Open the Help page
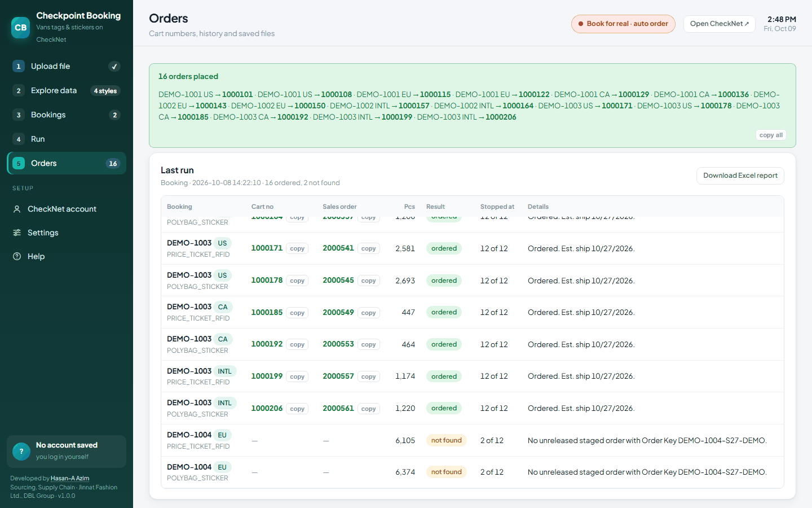The width and height of the screenshot is (812, 508). [67, 256]
